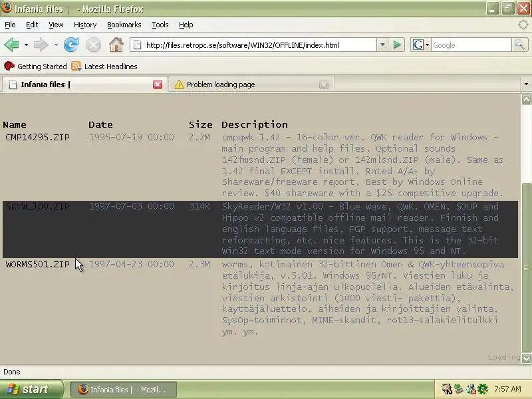Download the CMP14295.ZIP file
532x399 pixels.
point(38,138)
